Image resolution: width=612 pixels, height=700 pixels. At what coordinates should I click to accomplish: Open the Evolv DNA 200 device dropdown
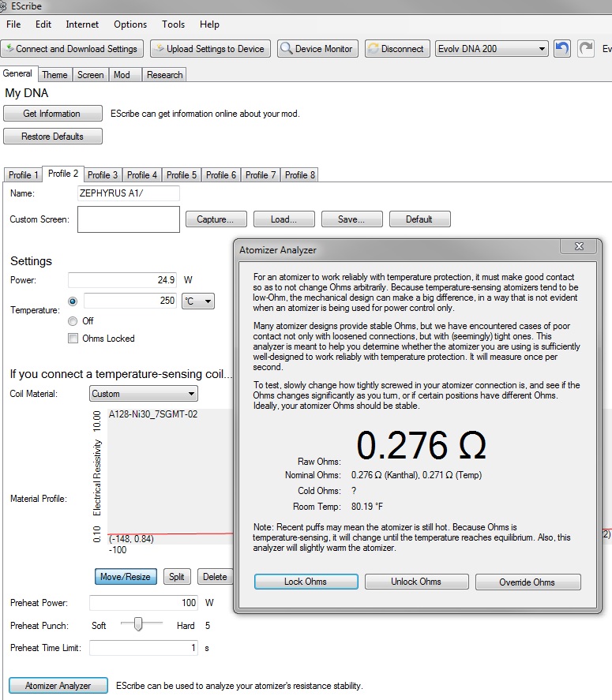coord(491,48)
